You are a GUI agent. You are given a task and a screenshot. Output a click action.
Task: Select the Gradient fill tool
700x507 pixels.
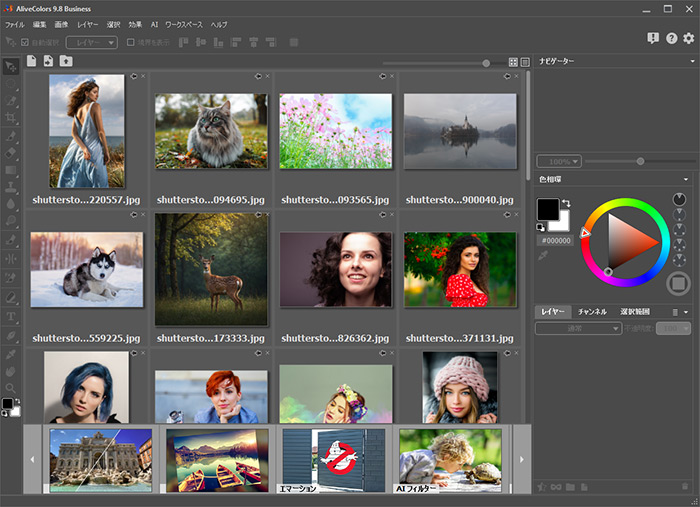11,170
